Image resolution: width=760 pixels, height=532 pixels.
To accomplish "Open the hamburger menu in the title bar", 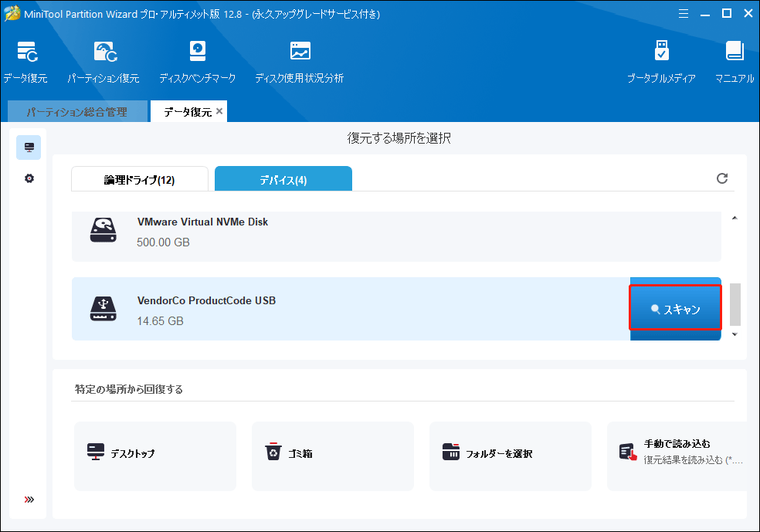I will click(684, 14).
